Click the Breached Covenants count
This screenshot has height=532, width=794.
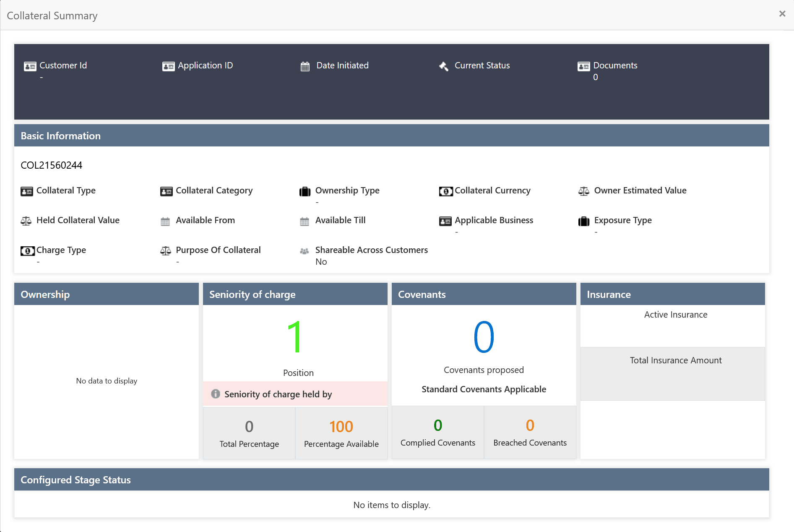point(530,425)
